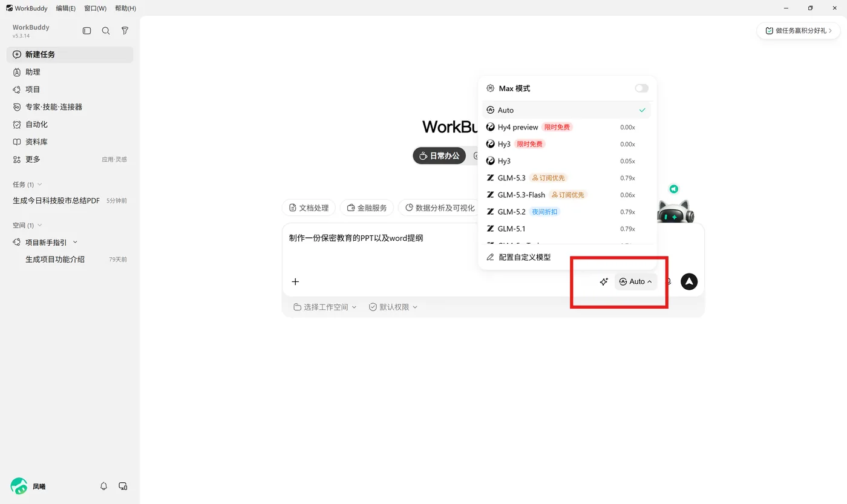847x504 pixels.
Task: Click the 5分钟前 timestamp
Action: [117, 200]
